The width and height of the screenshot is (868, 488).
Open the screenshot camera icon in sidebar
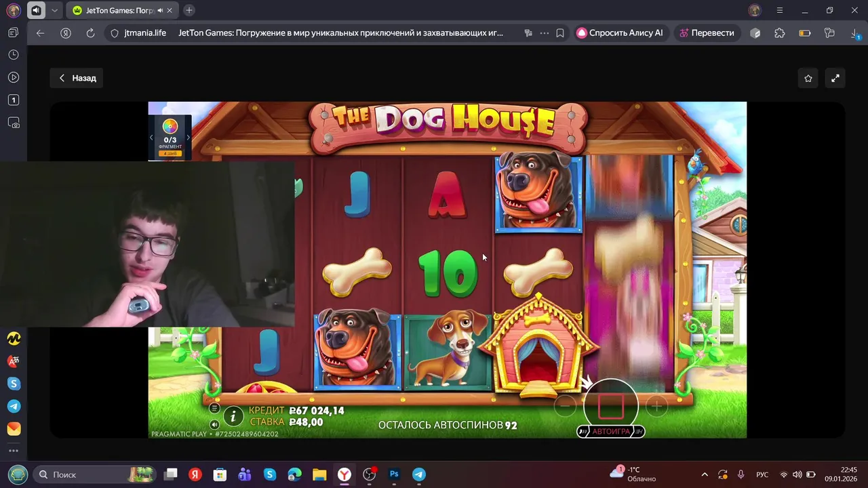(x=13, y=123)
